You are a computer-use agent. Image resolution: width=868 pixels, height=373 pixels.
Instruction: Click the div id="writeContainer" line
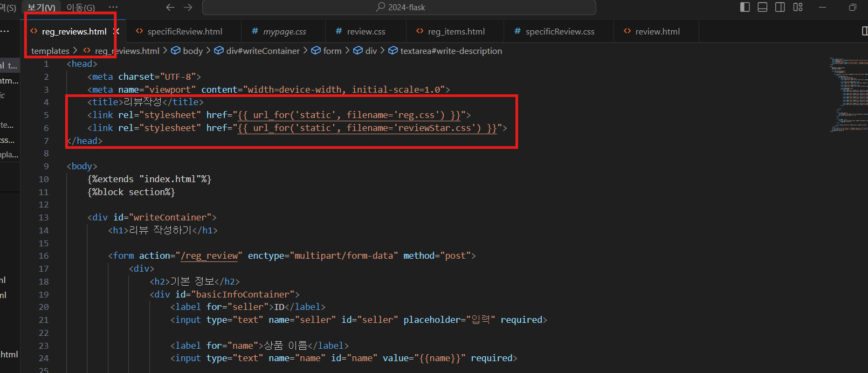152,218
